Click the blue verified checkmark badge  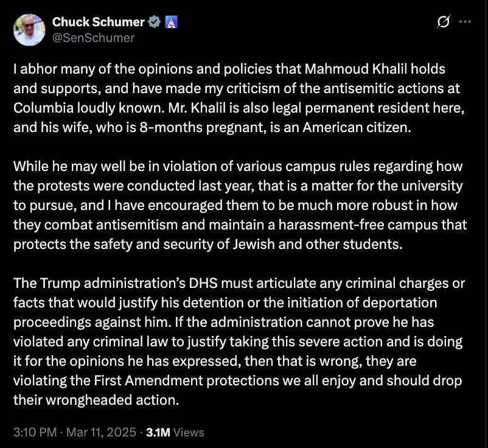tap(154, 22)
